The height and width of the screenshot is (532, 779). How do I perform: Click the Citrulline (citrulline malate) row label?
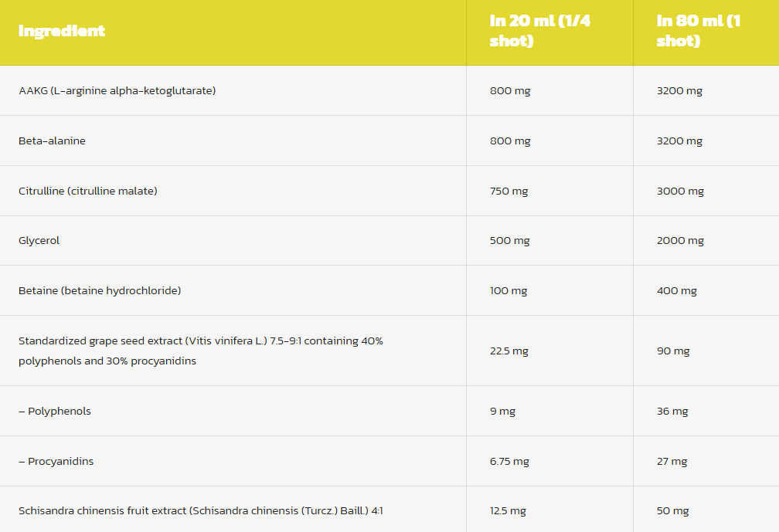[x=88, y=191]
